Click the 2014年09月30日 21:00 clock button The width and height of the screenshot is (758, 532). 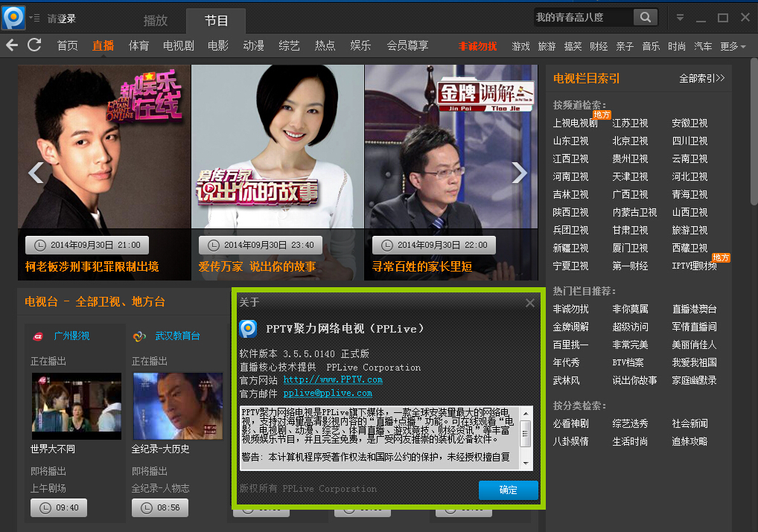87,246
